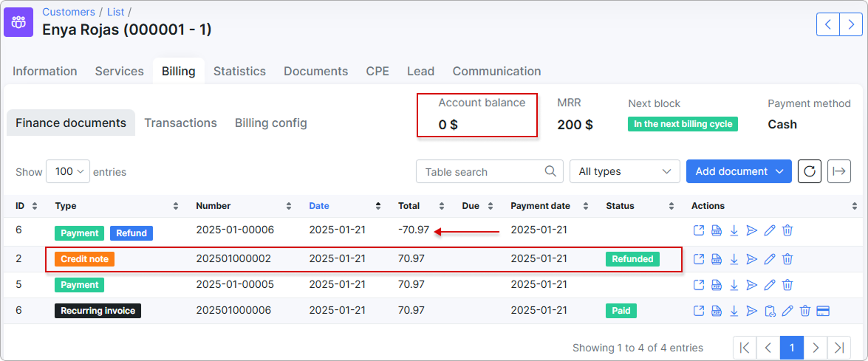Delete credit note 202501000002
868x361 pixels.
(787, 258)
